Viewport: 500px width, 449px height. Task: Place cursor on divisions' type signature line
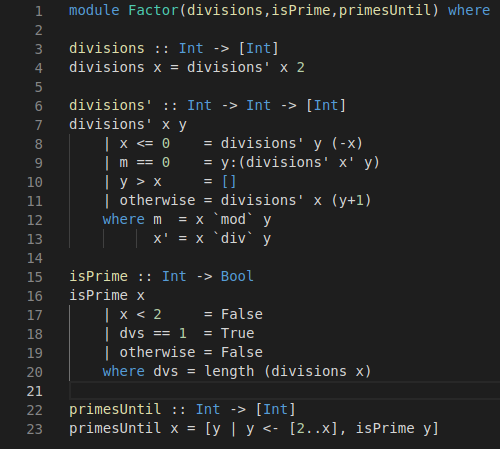[207, 106]
